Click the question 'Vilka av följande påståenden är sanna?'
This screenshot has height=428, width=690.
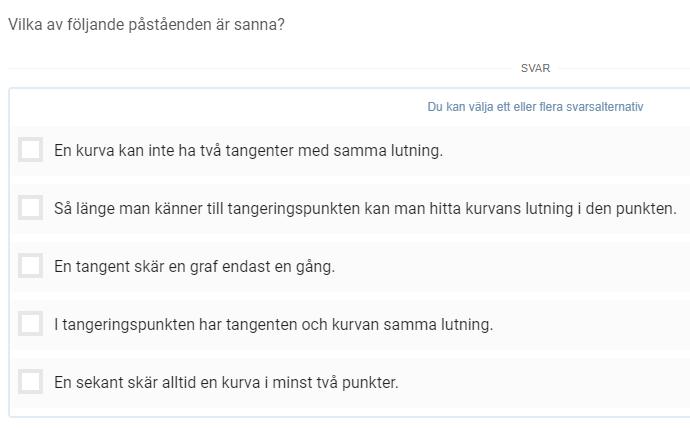146,24
